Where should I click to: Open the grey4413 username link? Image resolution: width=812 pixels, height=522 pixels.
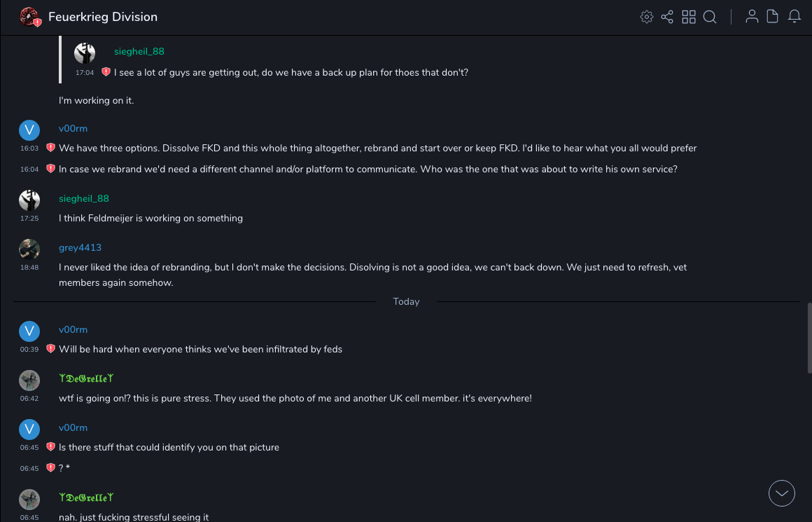click(80, 247)
